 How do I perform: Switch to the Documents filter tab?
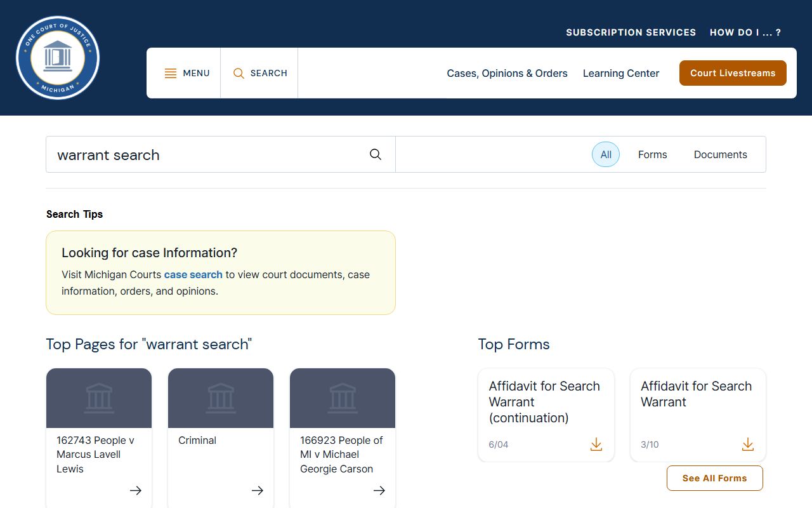pos(721,154)
